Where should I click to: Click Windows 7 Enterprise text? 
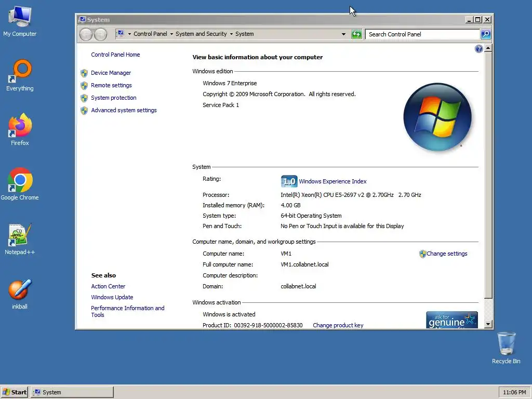pyautogui.click(x=230, y=84)
